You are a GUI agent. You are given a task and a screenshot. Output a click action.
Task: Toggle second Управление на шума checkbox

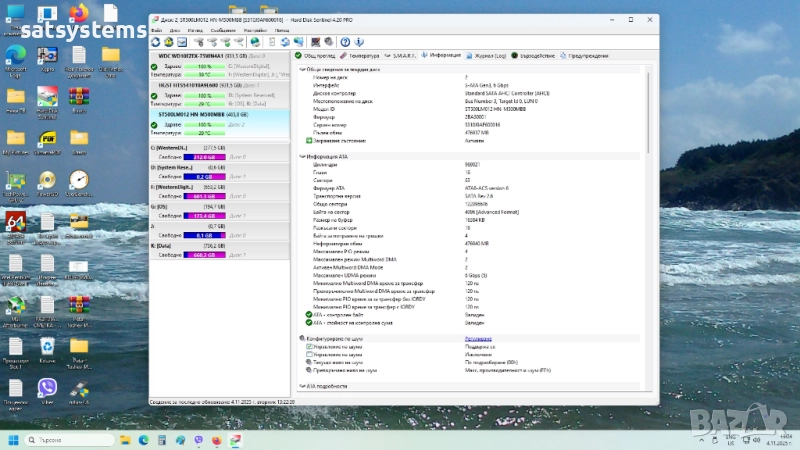tap(308, 354)
